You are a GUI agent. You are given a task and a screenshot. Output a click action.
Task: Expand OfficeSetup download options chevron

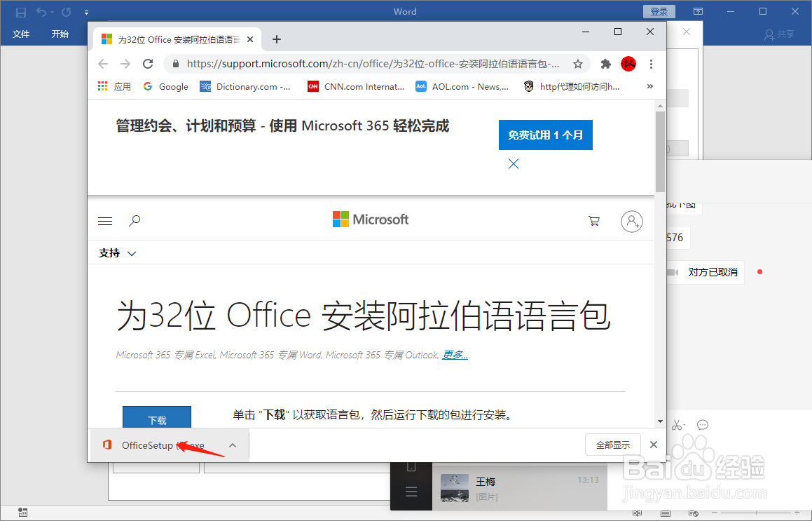(233, 445)
